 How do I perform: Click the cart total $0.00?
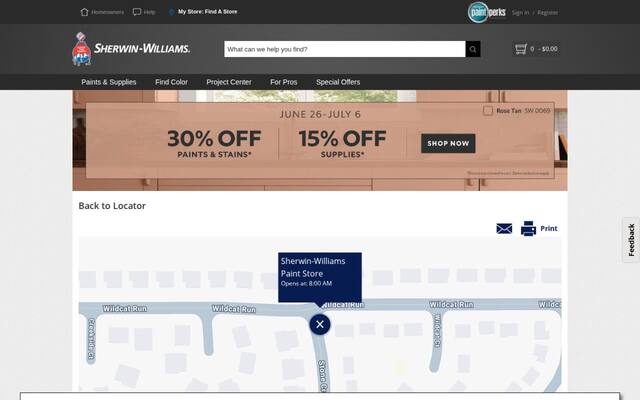(x=548, y=49)
